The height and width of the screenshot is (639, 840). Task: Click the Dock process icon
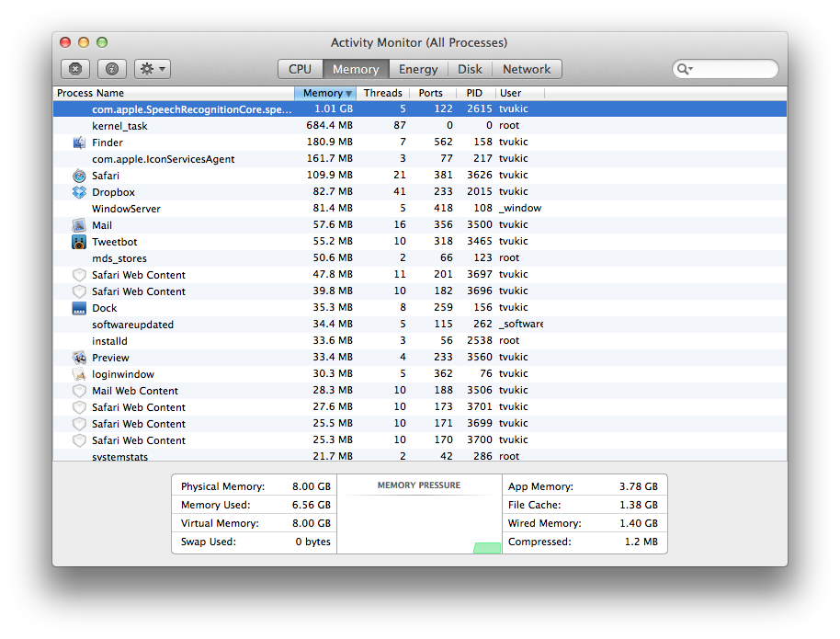coord(79,308)
